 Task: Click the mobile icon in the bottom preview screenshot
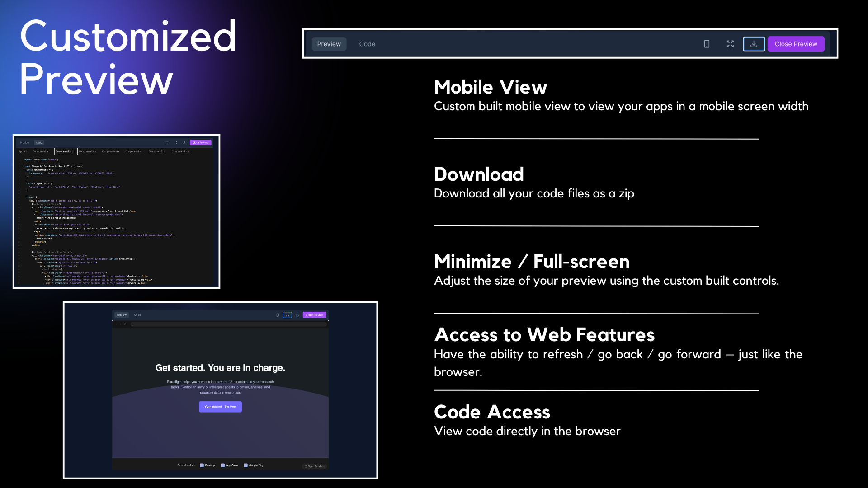coord(278,315)
